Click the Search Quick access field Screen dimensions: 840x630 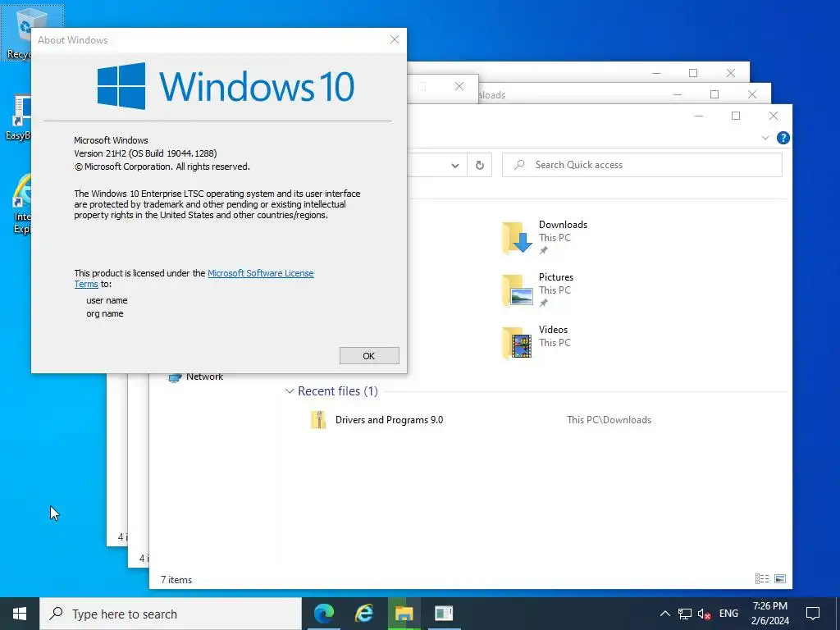tap(641, 165)
